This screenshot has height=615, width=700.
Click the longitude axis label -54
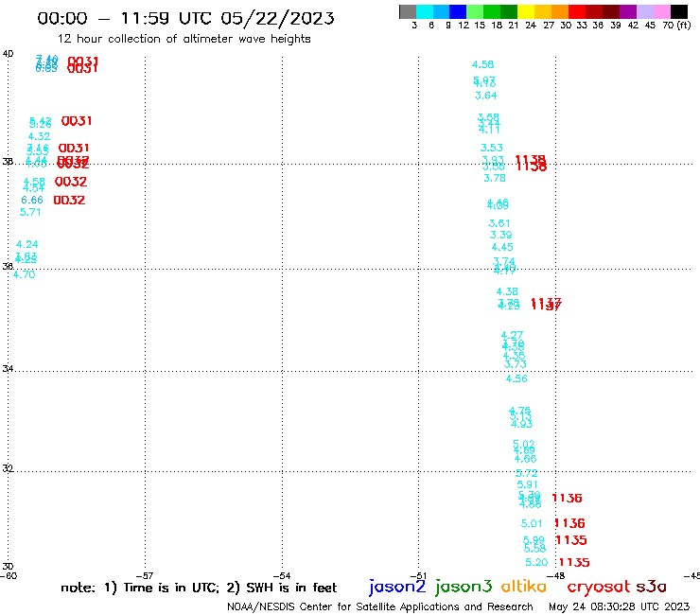pyautogui.click(x=282, y=576)
